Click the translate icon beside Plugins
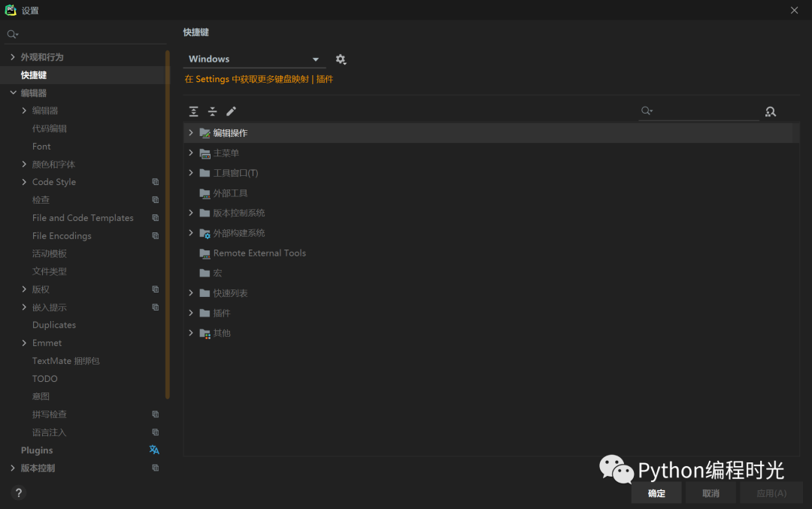This screenshot has height=509, width=812. pos(154,450)
